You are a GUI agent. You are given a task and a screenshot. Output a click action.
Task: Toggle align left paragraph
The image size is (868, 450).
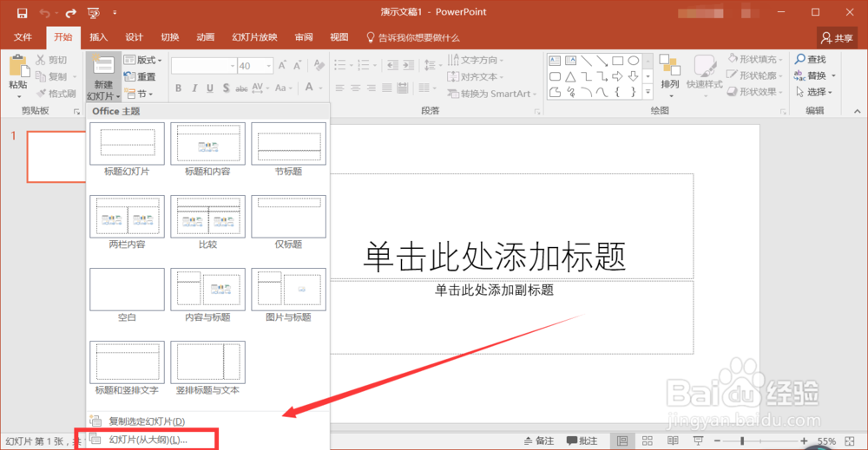(x=340, y=88)
